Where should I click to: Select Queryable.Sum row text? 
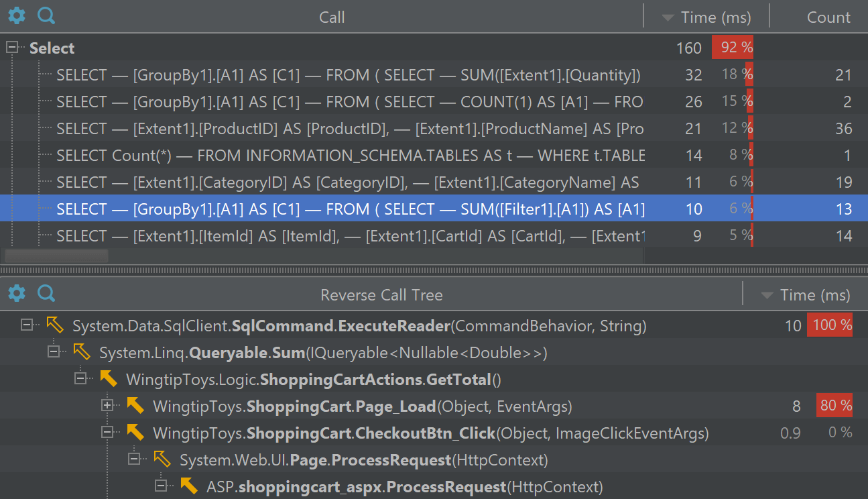point(324,353)
